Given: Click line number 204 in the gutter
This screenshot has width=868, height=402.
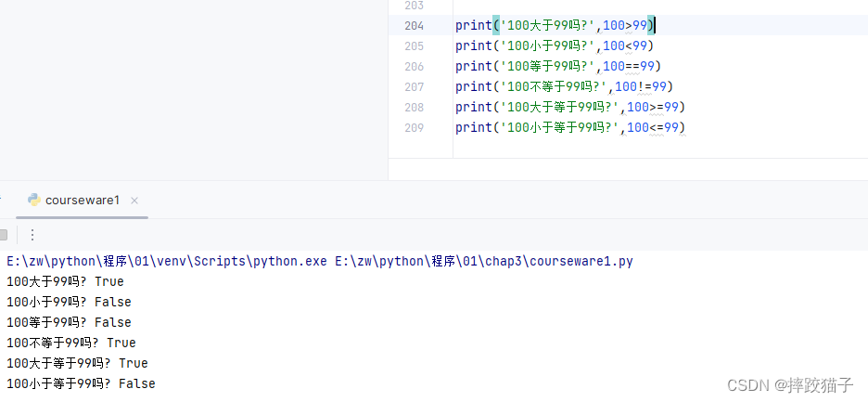Looking at the screenshot, I should pyautogui.click(x=415, y=25).
